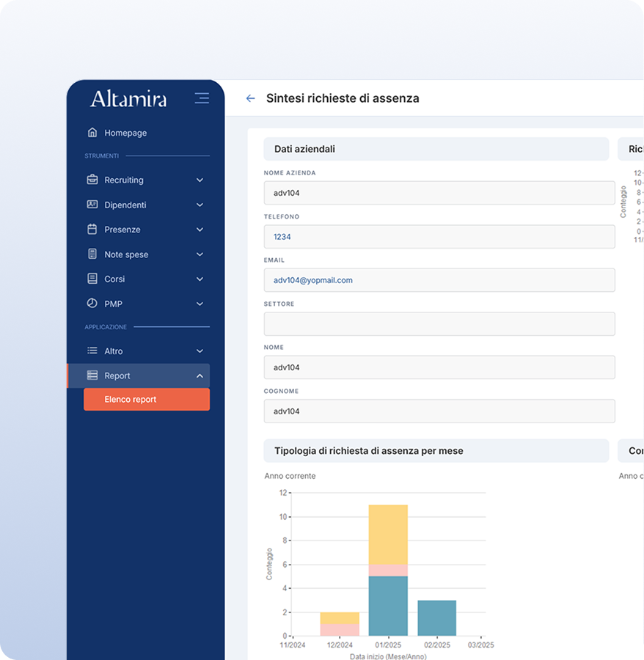Click the empty Settore field
Image resolution: width=644 pixels, height=660 pixels.
pos(439,324)
